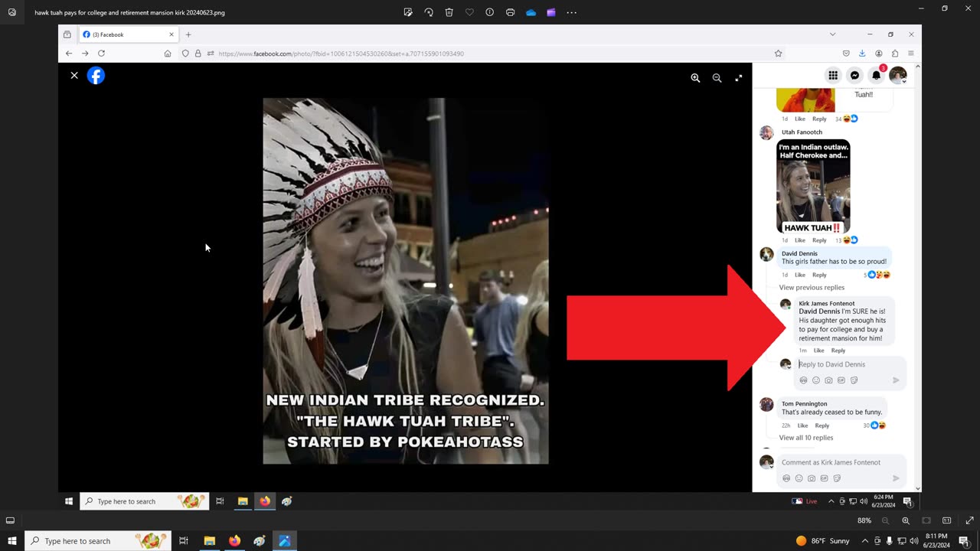Open Firefox on the bottom taskbar
Image resolution: width=980 pixels, height=551 pixels.
[234, 541]
